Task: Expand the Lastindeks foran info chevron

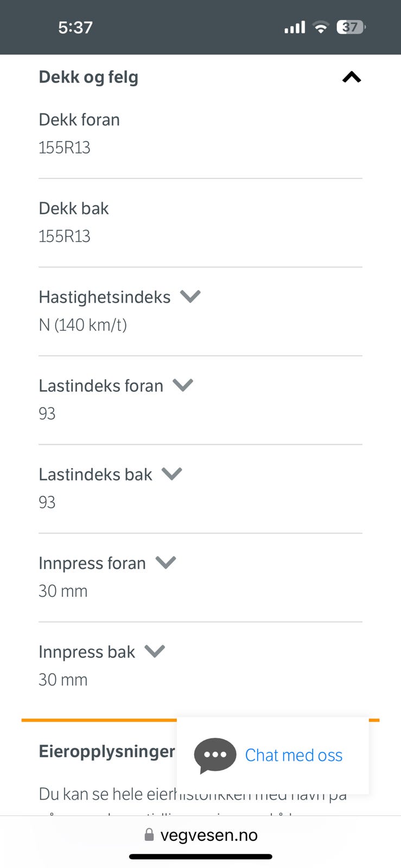Action: 183,385
